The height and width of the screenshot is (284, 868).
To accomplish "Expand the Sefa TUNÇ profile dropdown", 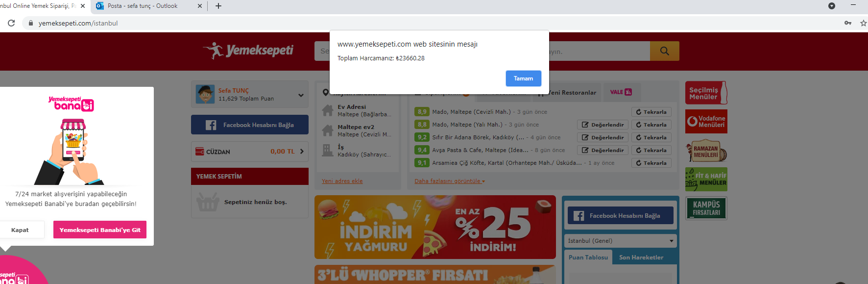I will (x=301, y=95).
